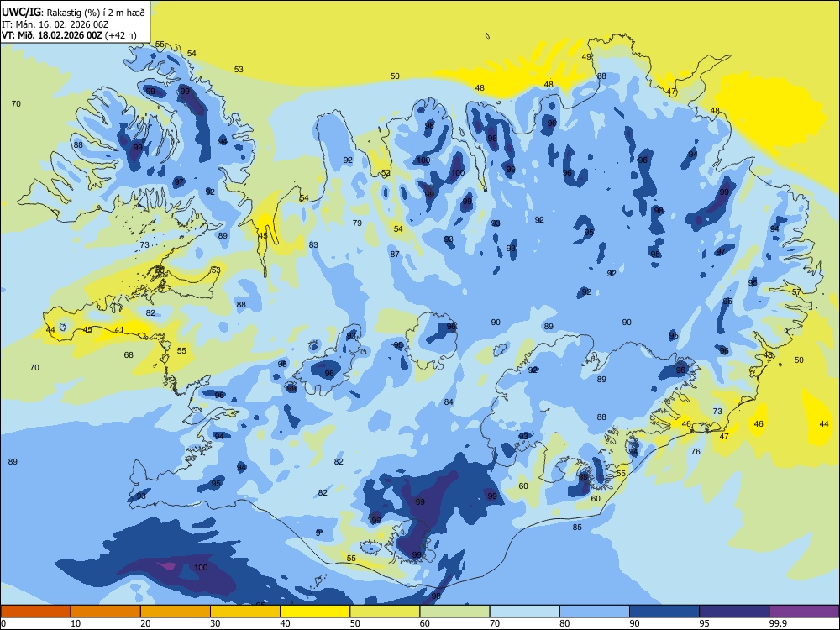Click the legend tick label '99.9'
Image resolution: width=840 pixels, height=630 pixels.
click(778, 623)
